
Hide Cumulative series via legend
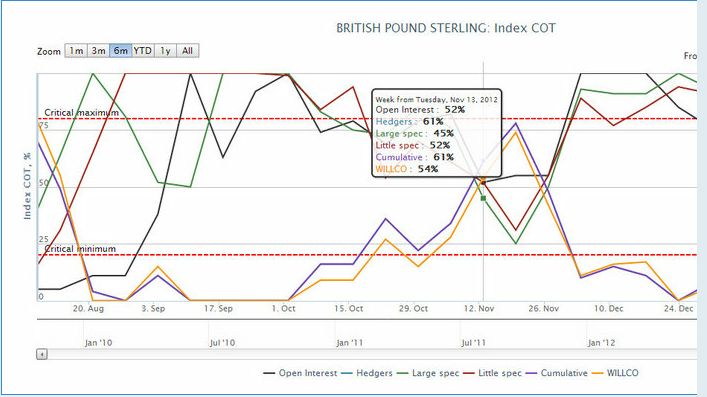557,373
